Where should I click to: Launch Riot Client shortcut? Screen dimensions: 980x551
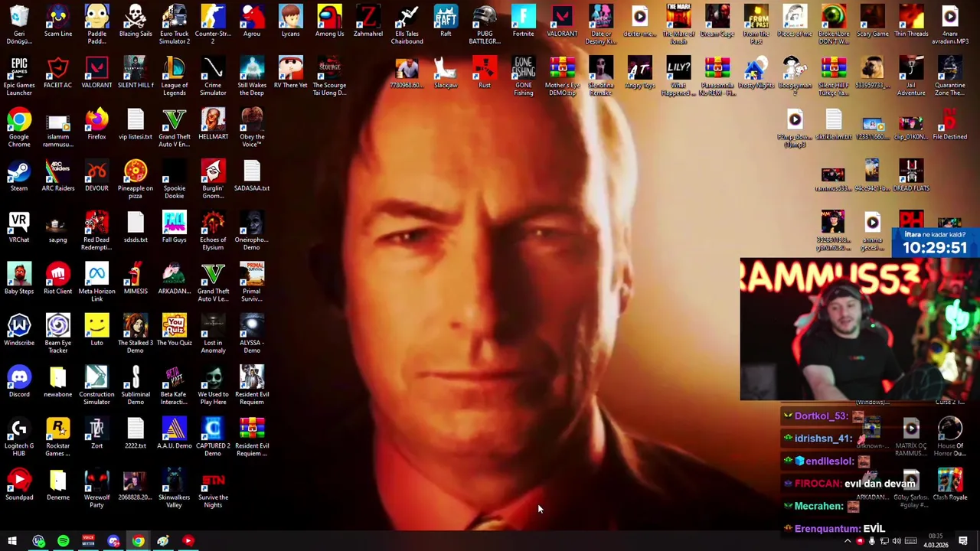point(58,279)
